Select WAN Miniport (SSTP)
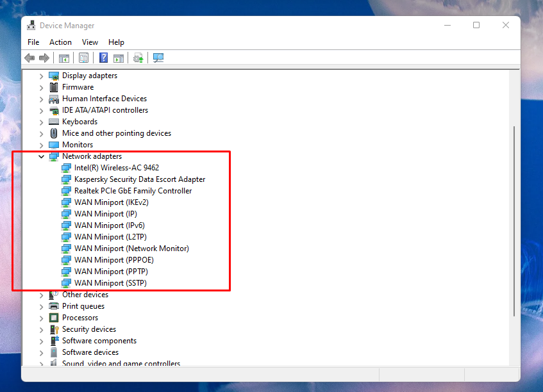 (x=110, y=283)
